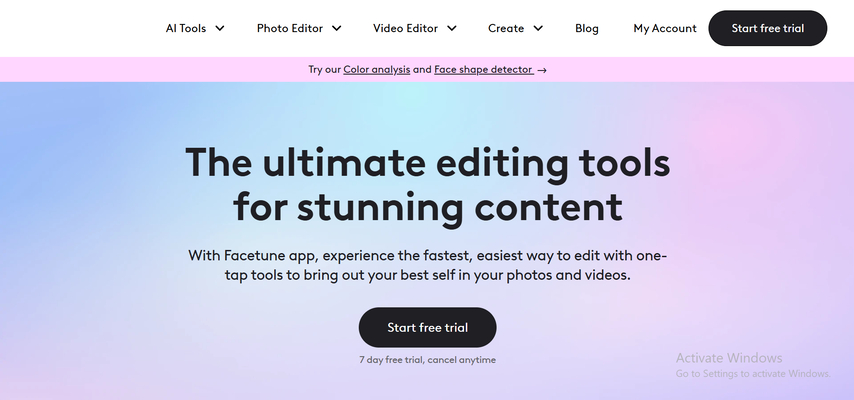This screenshot has height=400, width=854.
Task: Click Start free trial below the headline
Action: click(x=427, y=328)
